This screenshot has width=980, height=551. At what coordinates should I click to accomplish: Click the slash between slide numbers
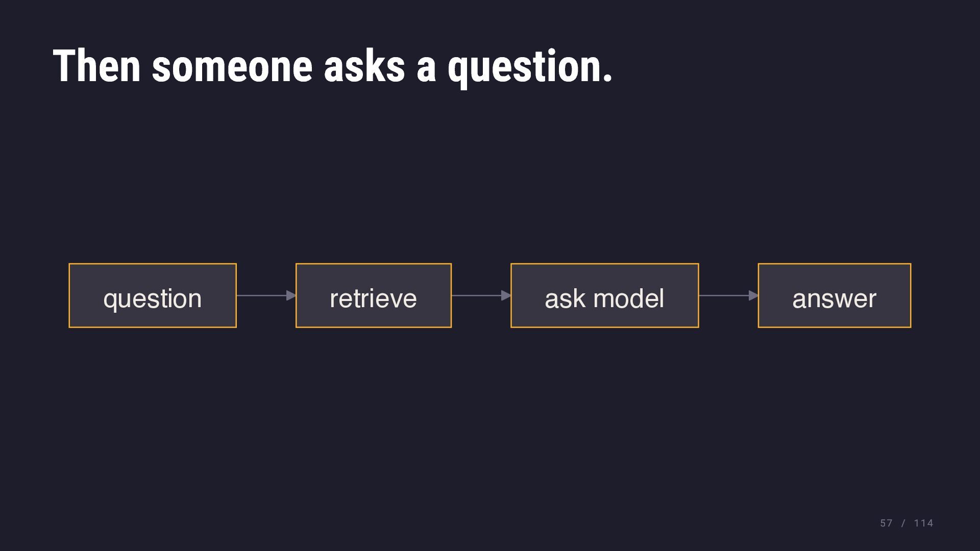(903, 523)
